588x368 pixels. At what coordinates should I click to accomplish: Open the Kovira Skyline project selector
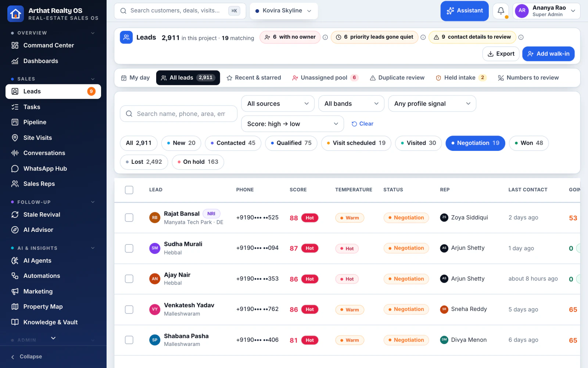284,11
